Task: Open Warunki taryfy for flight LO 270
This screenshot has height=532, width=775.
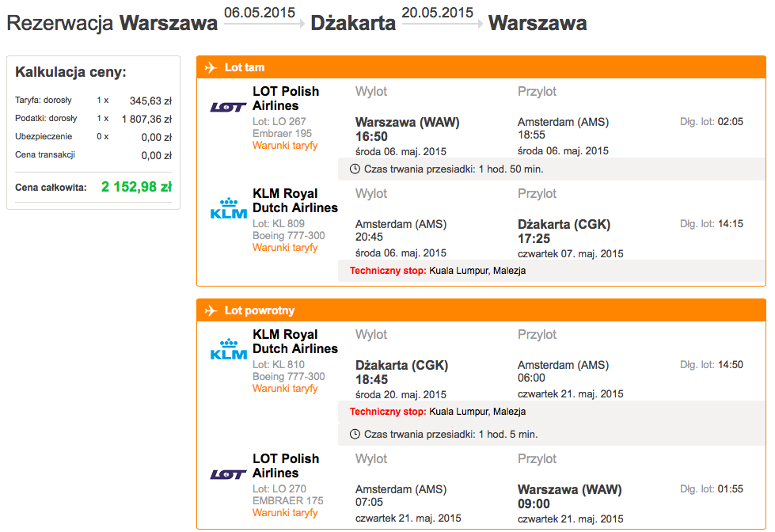Action: click(x=285, y=513)
